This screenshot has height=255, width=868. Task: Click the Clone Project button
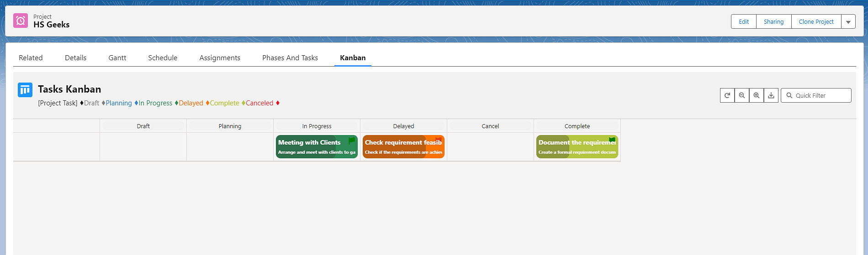[x=816, y=22]
